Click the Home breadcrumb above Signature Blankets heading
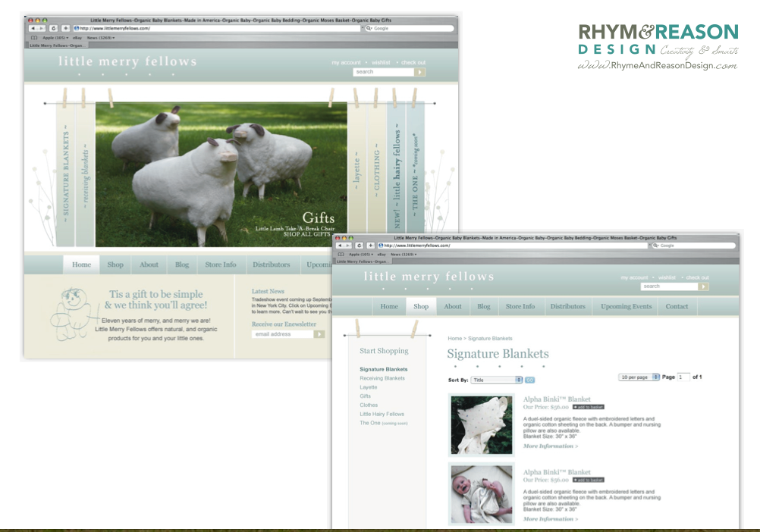Screen dimensions: 760x532 pyautogui.click(x=454, y=338)
